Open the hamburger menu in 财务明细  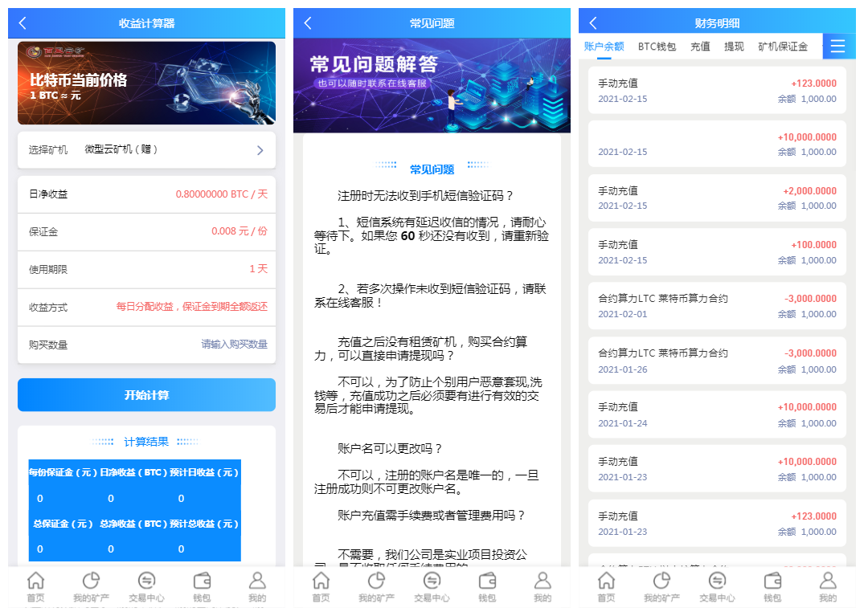coord(837,47)
